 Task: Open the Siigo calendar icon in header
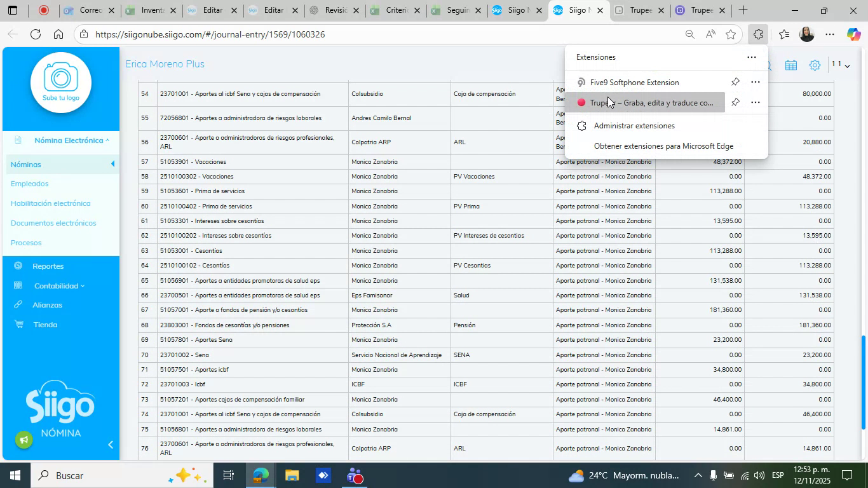point(790,65)
